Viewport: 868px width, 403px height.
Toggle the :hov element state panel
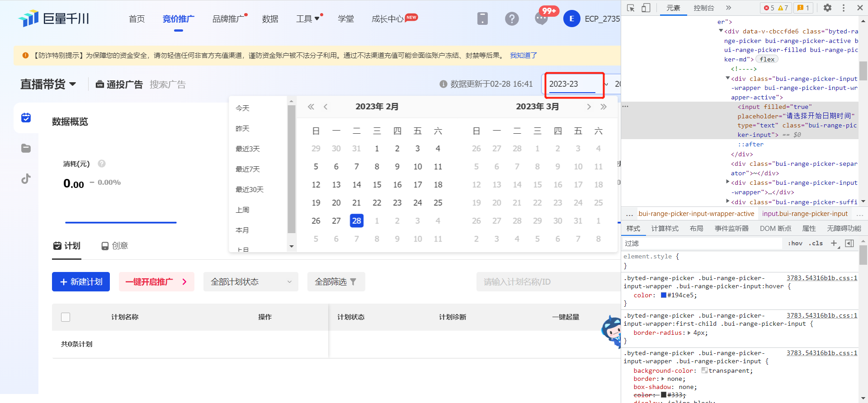pos(795,244)
